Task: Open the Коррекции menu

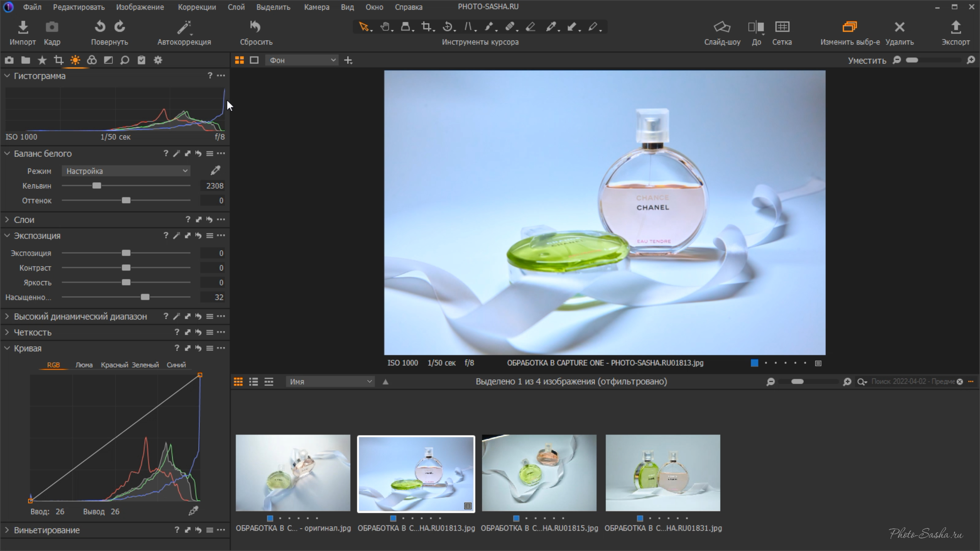Action: point(197,7)
